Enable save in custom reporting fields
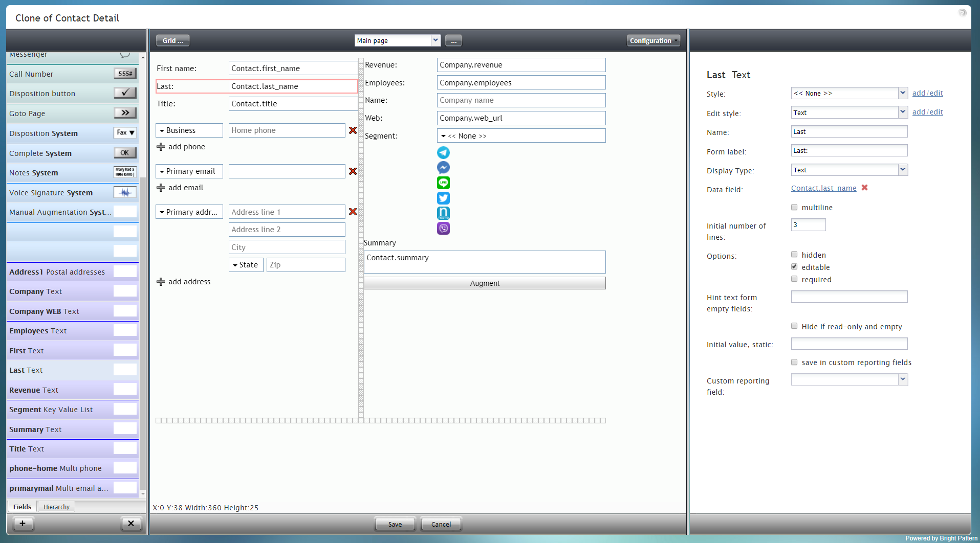The height and width of the screenshot is (543, 980). point(794,362)
